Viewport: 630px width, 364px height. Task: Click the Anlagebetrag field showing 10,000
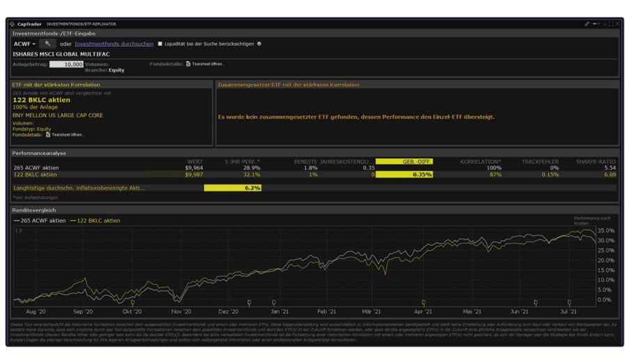[x=66, y=64]
